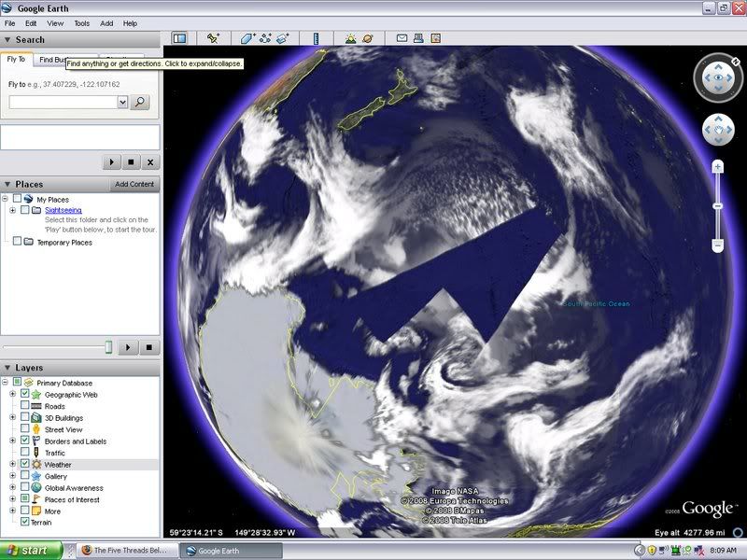Uncheck Borders and Labels layer
Screen dimensions: 747x560
tap(25, 441)
